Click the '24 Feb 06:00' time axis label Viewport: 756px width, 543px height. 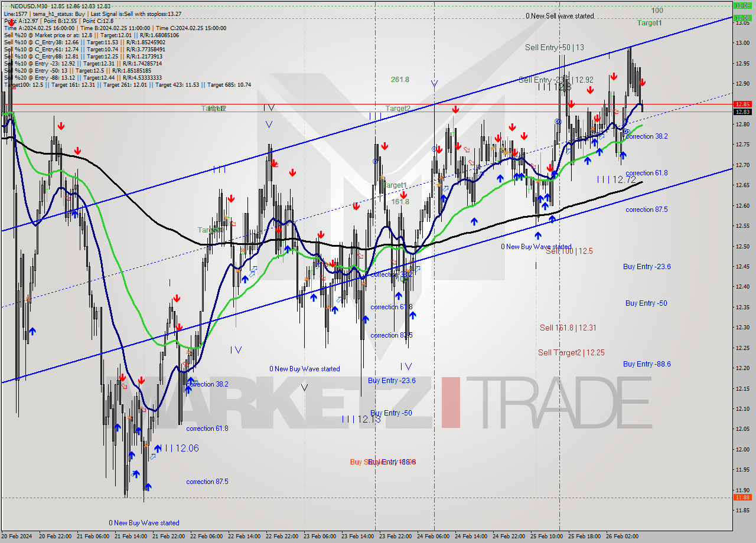[x=434, y=537]
